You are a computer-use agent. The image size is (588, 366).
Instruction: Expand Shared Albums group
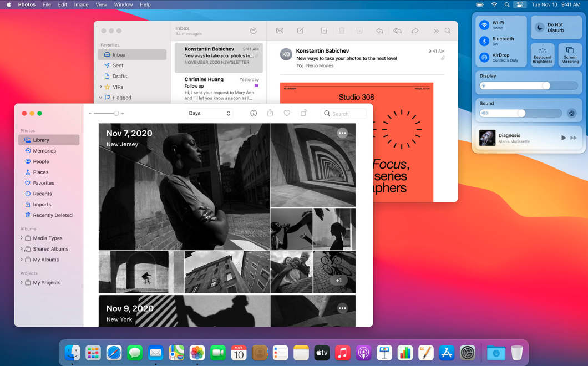[x=22, y=248]
